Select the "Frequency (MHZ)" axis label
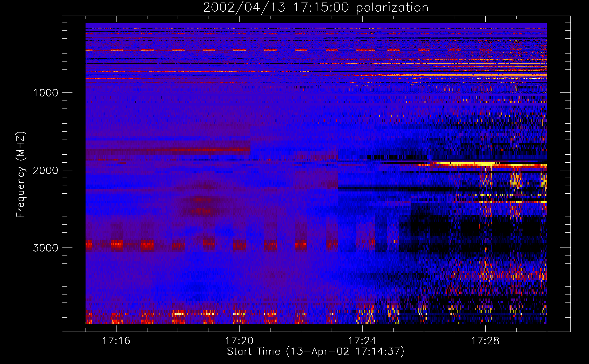The height and width of the screenshot is (364, 589). pos(21,175)
